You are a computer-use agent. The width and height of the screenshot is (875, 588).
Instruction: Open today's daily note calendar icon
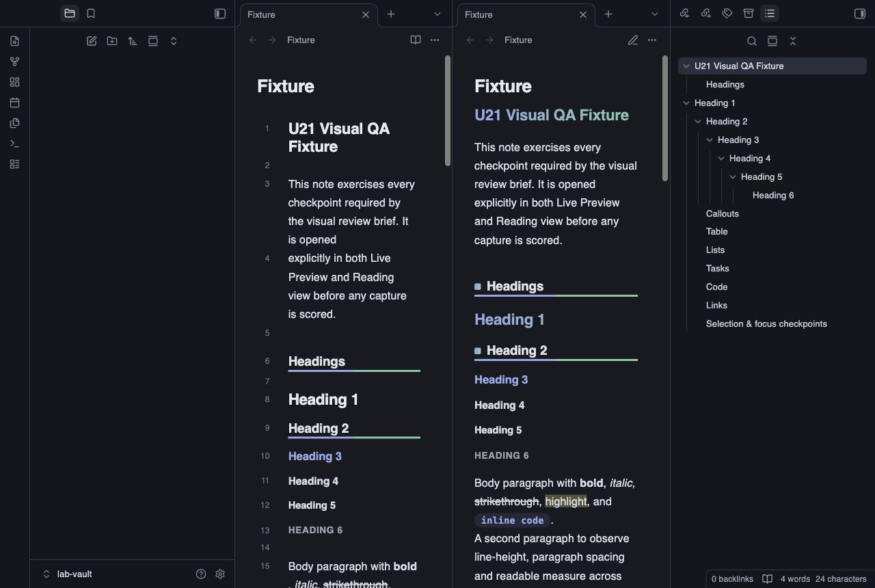[15, 103]
